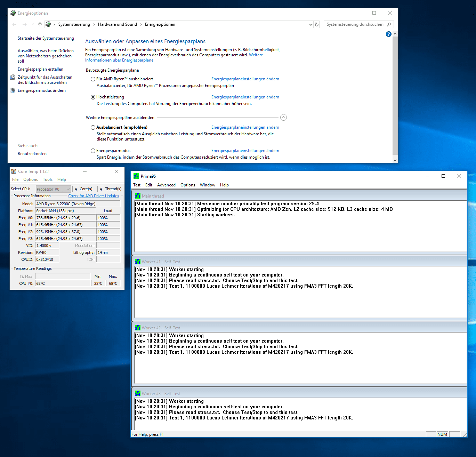This screenshot has height=457, width=476.
Task: Open the address bar history dropdown arrow
Action: pos(310,24)
